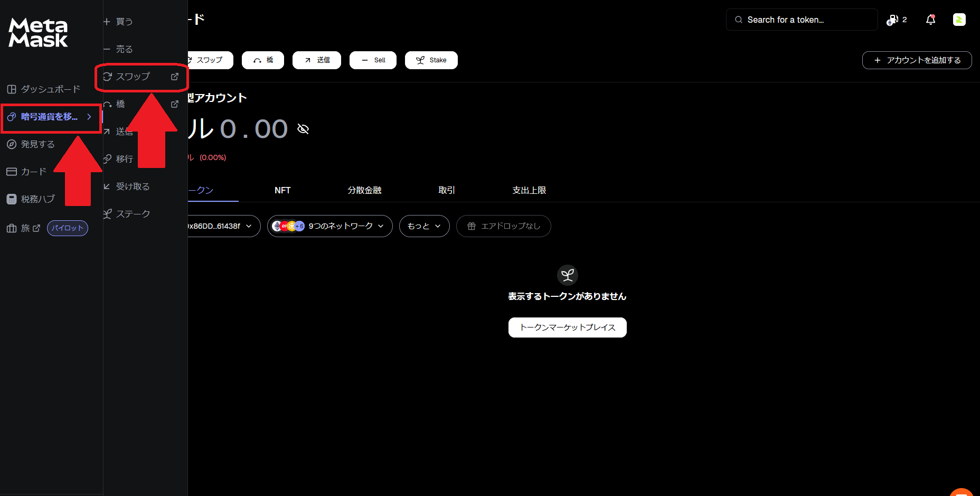Screen dimensions: 980x496
Task: Click the account avatar in the top right
Action: [959, 19]
